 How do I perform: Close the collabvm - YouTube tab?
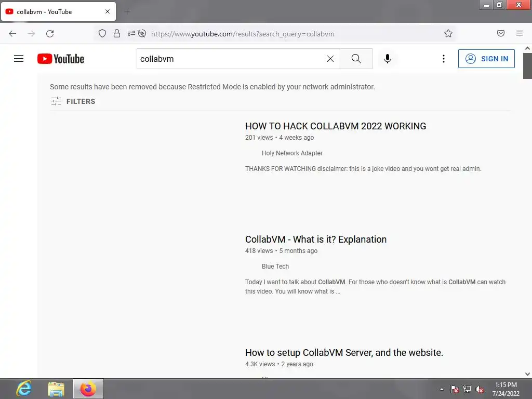click(x=108, y=11)
